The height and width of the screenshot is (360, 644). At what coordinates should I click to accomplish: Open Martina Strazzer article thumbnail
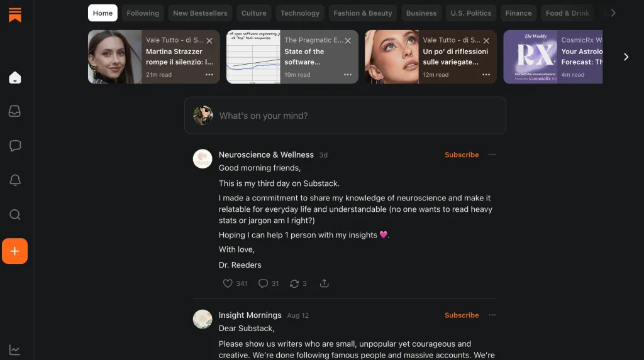point(114,57)
